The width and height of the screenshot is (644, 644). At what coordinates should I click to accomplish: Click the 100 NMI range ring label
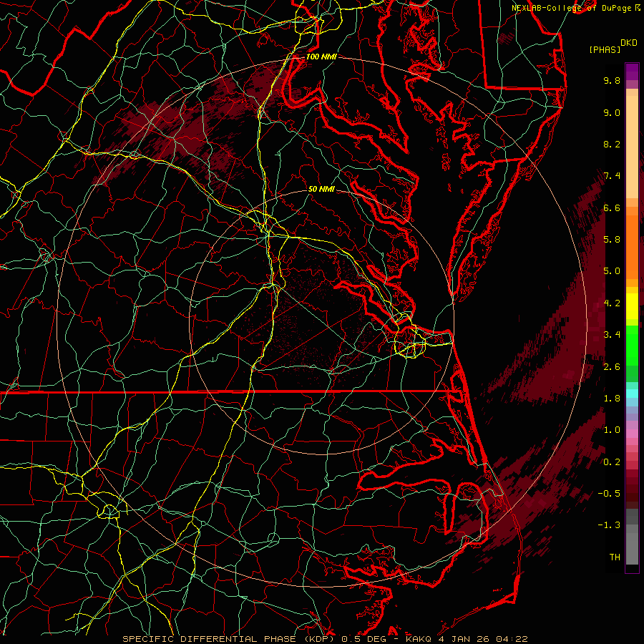coord(321,57)
